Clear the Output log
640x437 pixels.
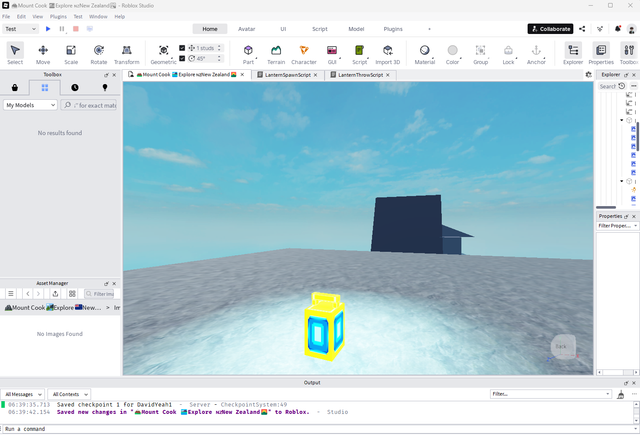[x=621, y=394]
